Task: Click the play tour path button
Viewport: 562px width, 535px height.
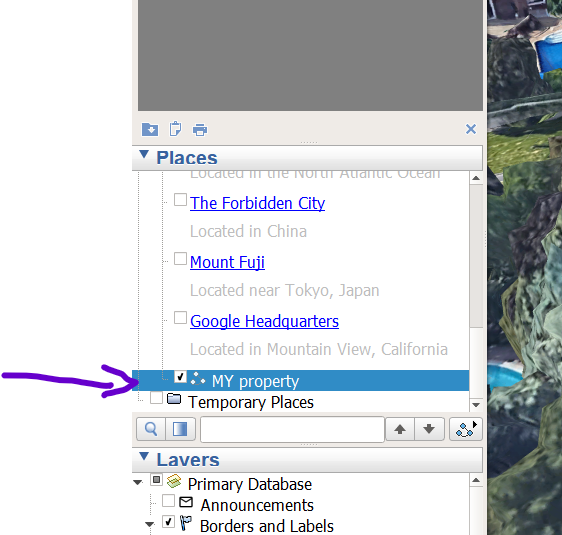Action: (x=466, y=429)
